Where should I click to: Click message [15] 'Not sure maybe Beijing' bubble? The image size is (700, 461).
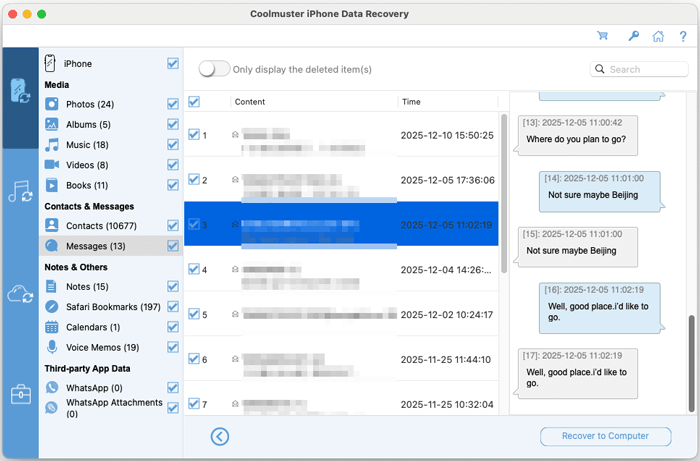(575, 247)
